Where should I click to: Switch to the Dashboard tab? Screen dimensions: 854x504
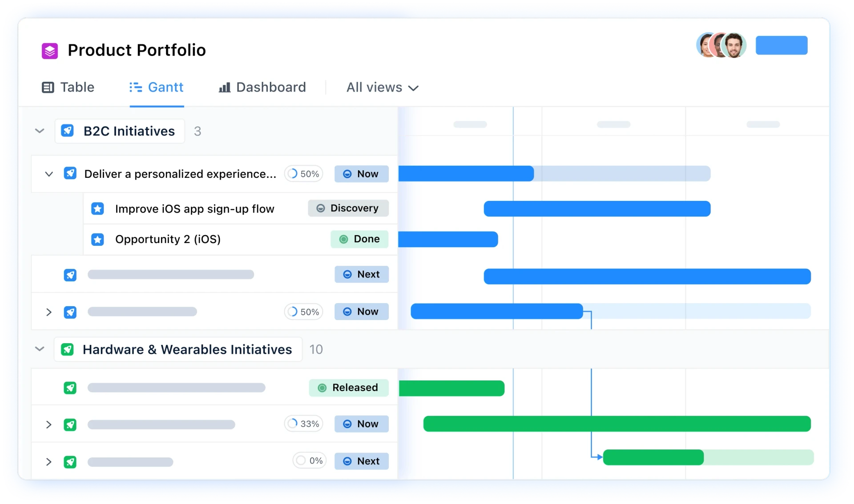point(270,87)
